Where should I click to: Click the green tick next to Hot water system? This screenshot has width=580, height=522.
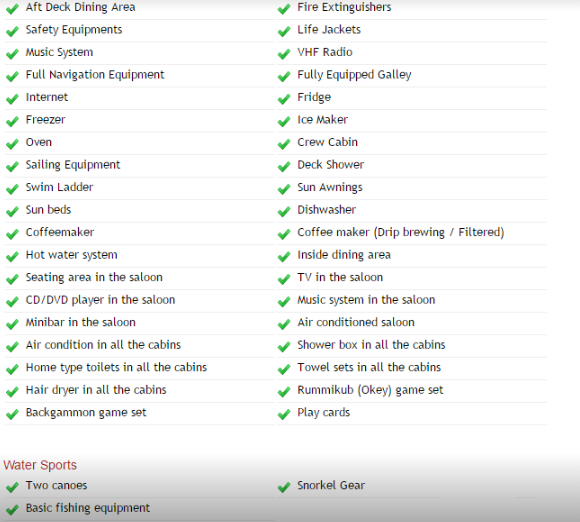12,257
